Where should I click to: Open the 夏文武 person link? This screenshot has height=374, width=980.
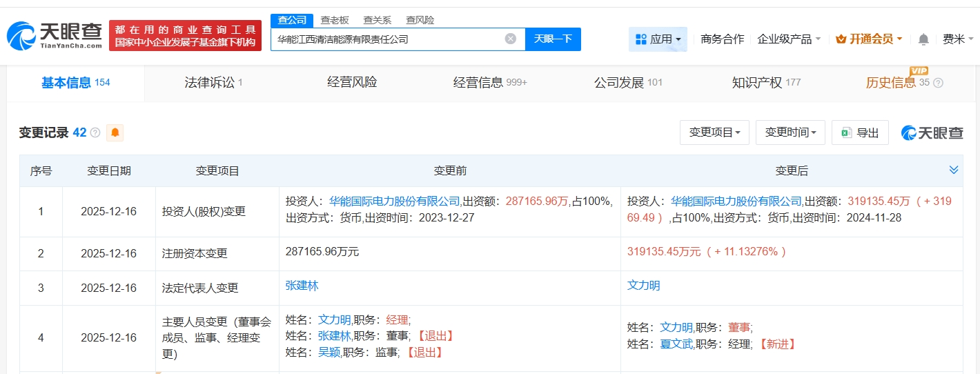[x=676, y=344]
